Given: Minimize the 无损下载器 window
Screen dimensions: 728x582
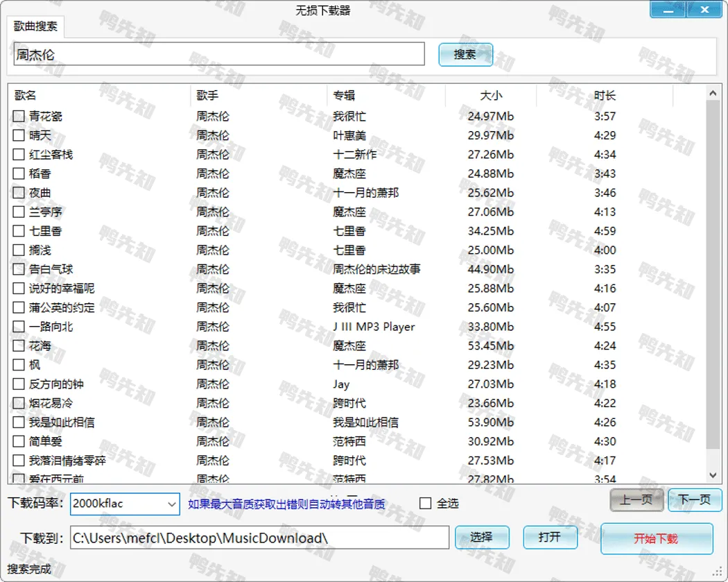Looking at the screenshot, I should 668,10.
